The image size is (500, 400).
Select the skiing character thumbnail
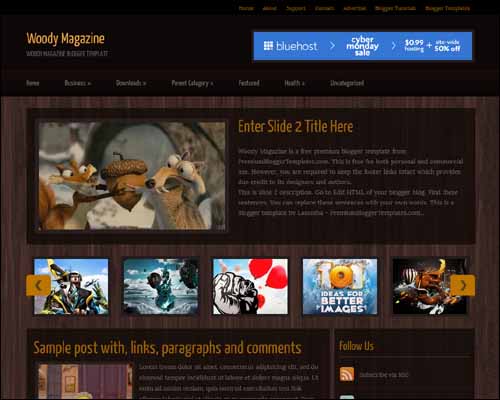point(71,286)
